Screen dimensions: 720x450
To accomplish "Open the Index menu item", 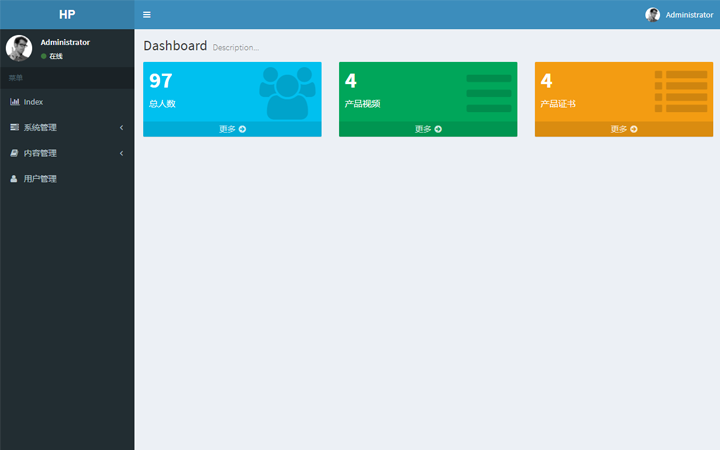I will coord(34,102).
